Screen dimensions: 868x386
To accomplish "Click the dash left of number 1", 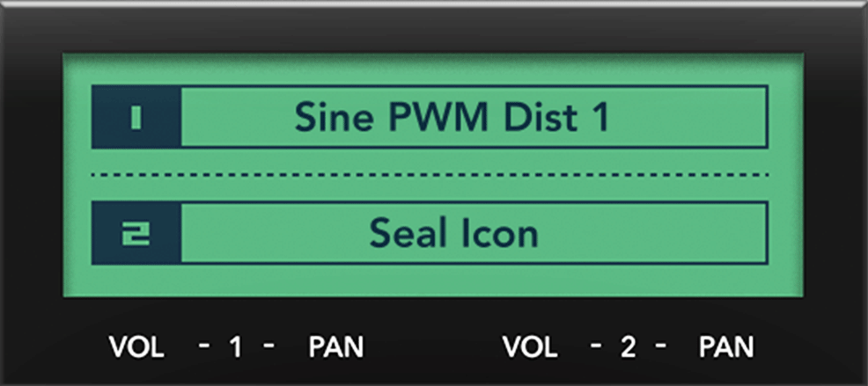I will tap(203, 346).
